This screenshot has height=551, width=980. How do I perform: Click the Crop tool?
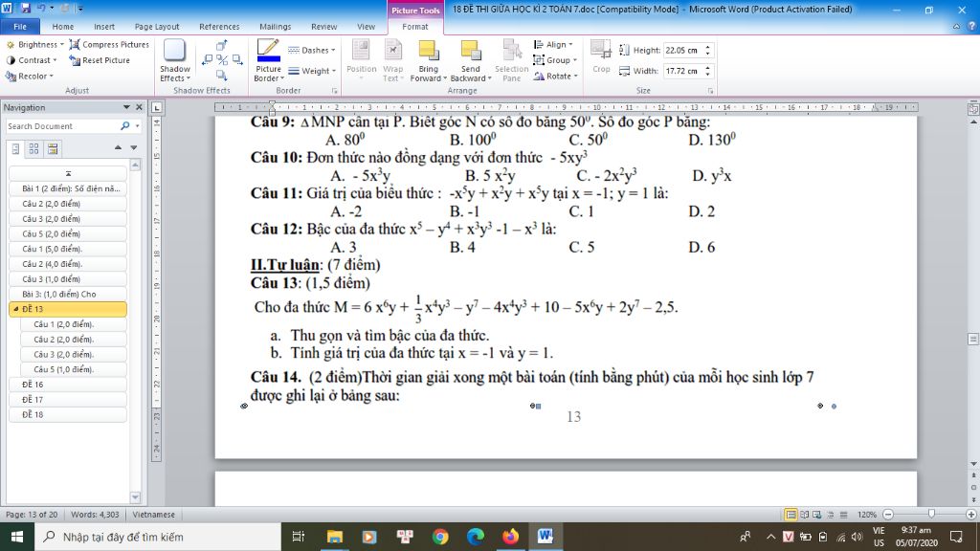point(601,56)
